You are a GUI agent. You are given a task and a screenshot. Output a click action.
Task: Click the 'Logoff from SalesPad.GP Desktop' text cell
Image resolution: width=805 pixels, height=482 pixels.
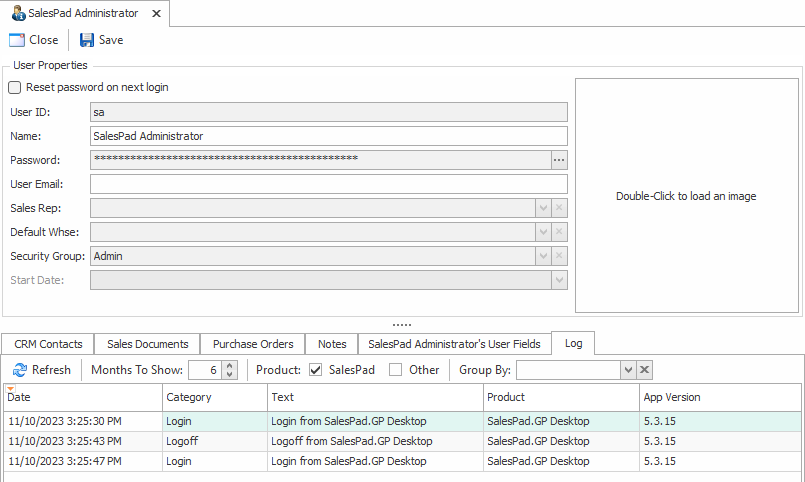(x=375, y=441)
